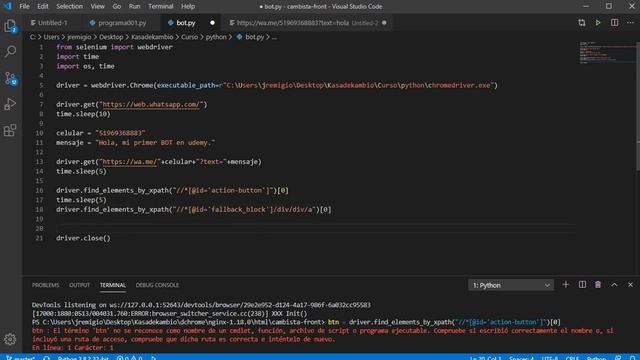Image resolution: width=640 pixels, height=360 pixels.
Task: Switch to the programa001.py tab
Action: (x=122, y=23)
